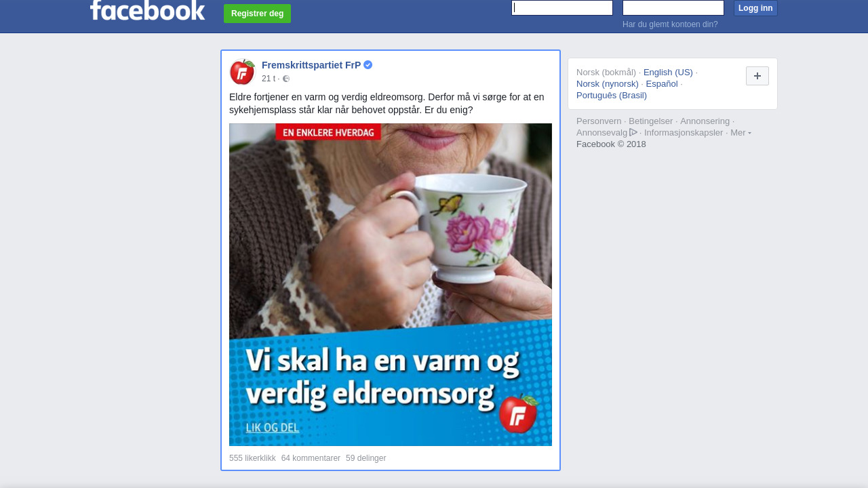Open the Personvern footer link
The image size is (868, 488).
[599, 121]
